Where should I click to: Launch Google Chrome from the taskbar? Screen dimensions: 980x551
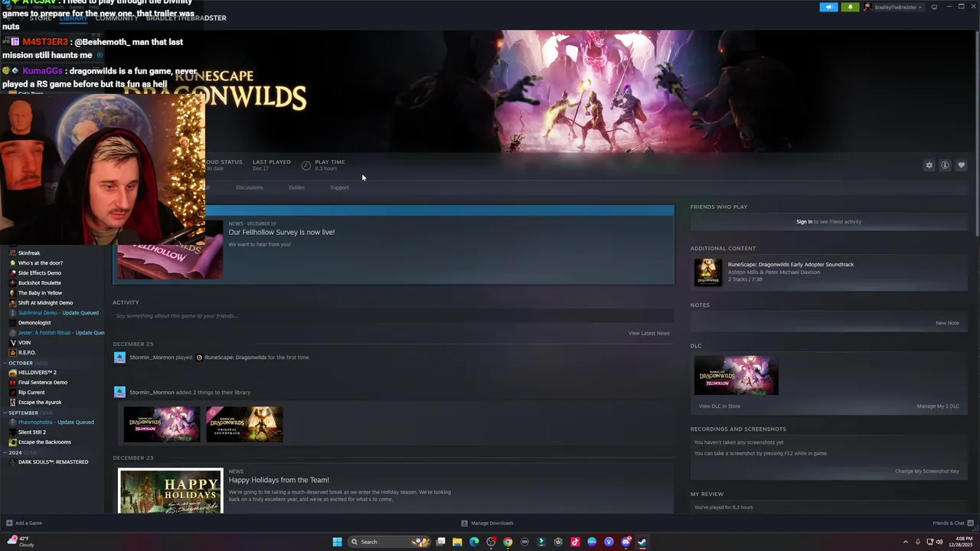pos(508,542)
